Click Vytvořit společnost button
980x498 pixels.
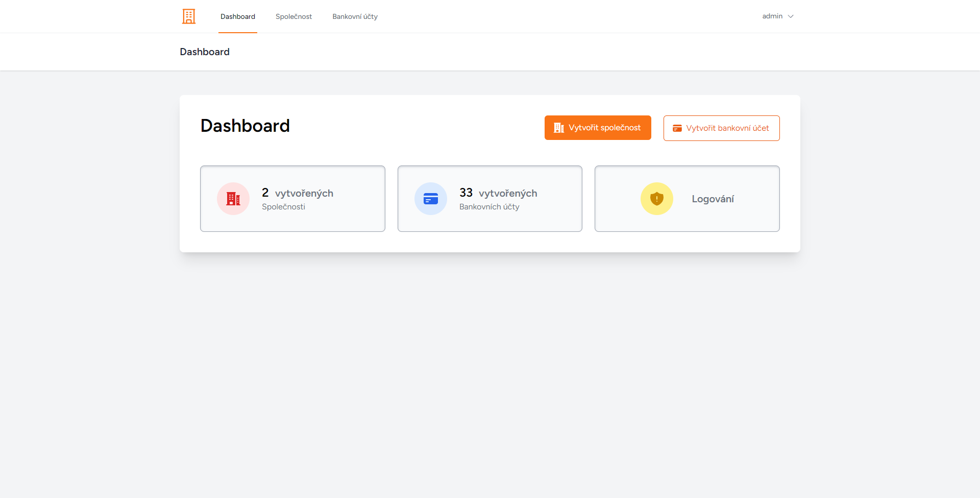[x=597, y=128]
